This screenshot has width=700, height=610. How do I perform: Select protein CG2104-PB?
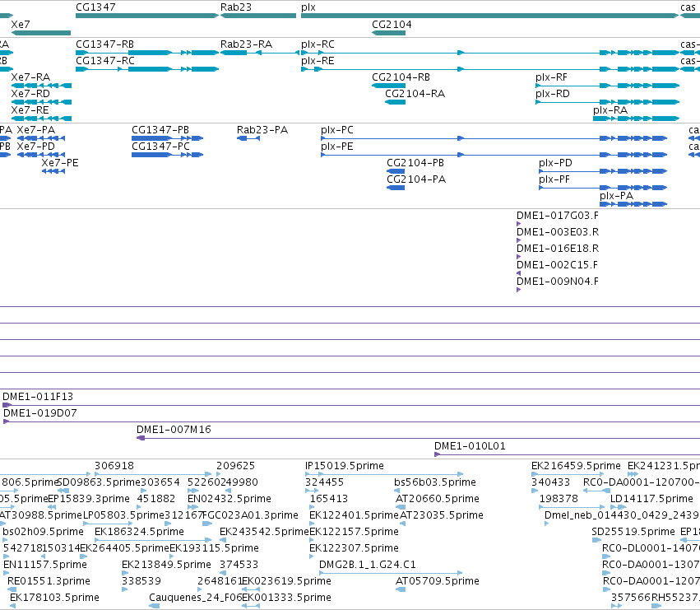coord(396,171)
